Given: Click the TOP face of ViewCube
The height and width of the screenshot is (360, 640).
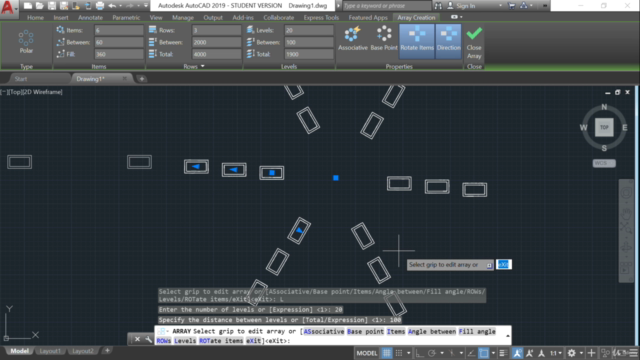Looking at the screenshot, I should (x=604, y=127).
